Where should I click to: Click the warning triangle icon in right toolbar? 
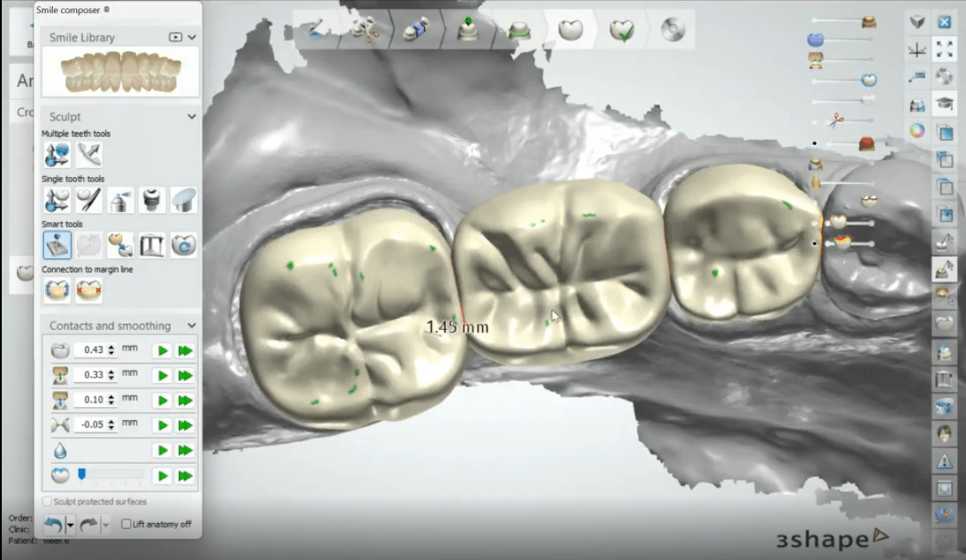click(944, 460)
